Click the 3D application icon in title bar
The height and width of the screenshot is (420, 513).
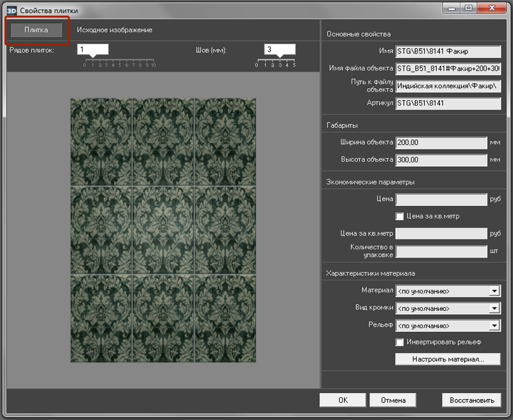click(x=11, y=11)
